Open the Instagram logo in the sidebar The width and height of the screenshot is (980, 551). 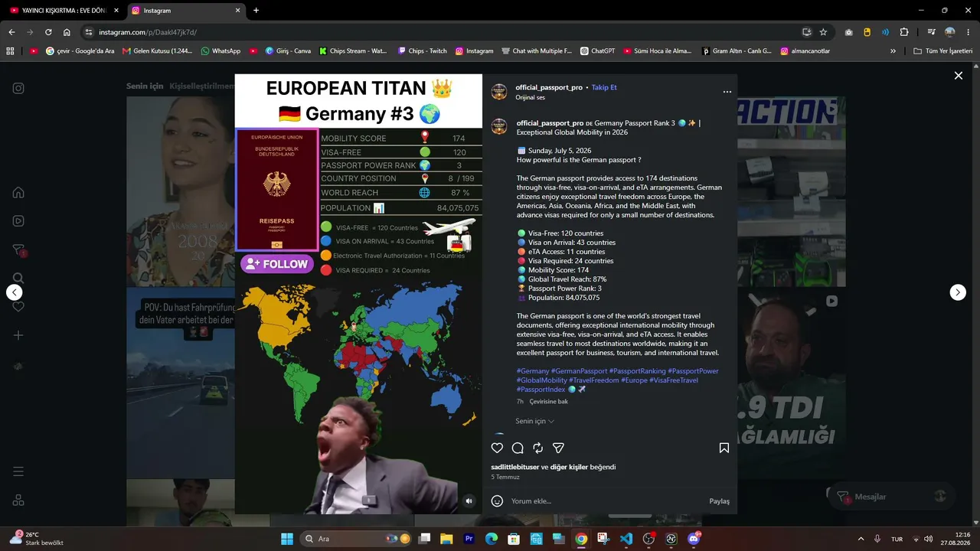[x=18, y=88]
